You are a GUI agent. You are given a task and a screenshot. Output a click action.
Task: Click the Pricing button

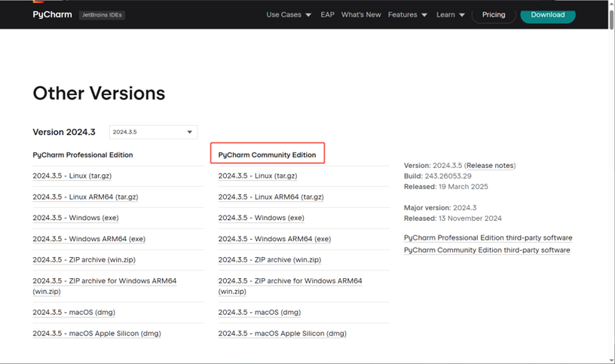point(494,14)
